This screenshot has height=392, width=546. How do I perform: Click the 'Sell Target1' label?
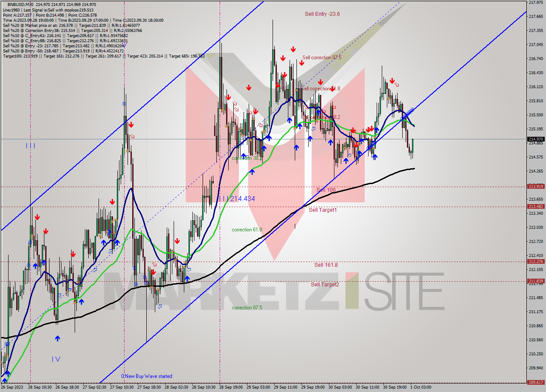(x=322, y=210)
